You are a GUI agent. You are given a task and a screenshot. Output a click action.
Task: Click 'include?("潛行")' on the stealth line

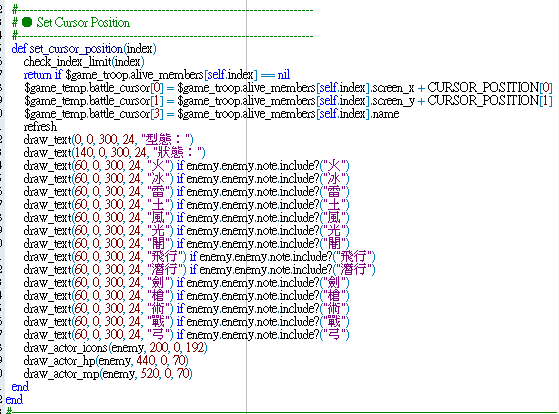(x=334, y=269)
